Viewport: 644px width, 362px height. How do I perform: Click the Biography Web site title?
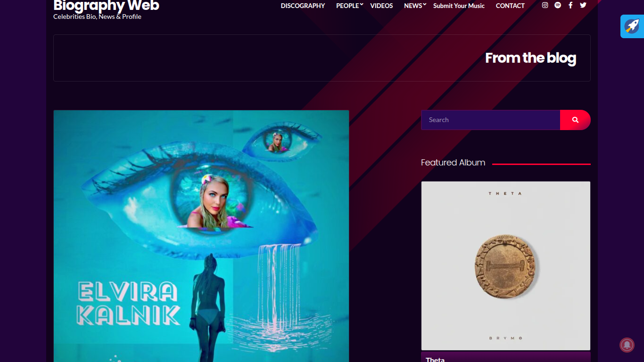(106, 6)
